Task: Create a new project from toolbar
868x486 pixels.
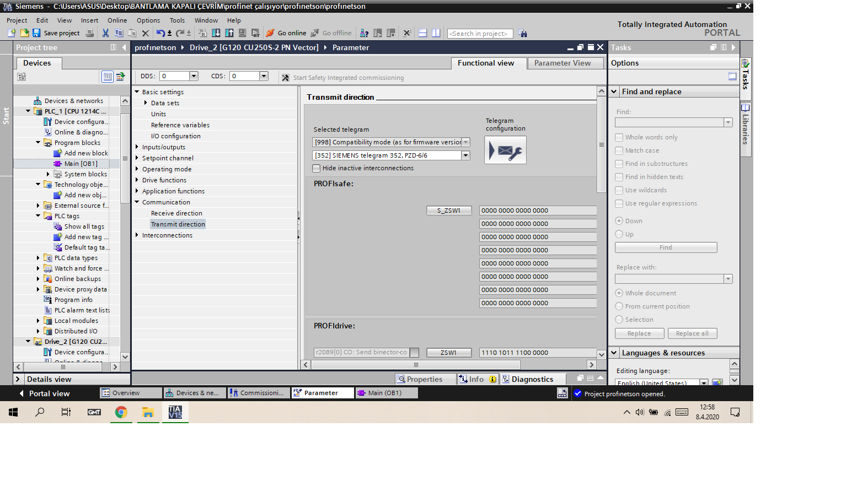Action: (x=12, y=33)
